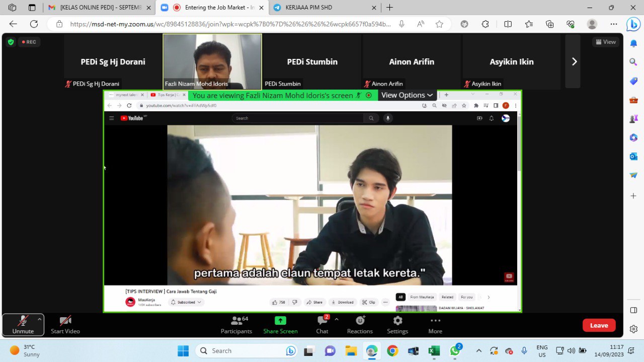Viewport: 644px width, 362px height.
Task: Open Outlook in Edge sidebar
Action: (633, 157)
